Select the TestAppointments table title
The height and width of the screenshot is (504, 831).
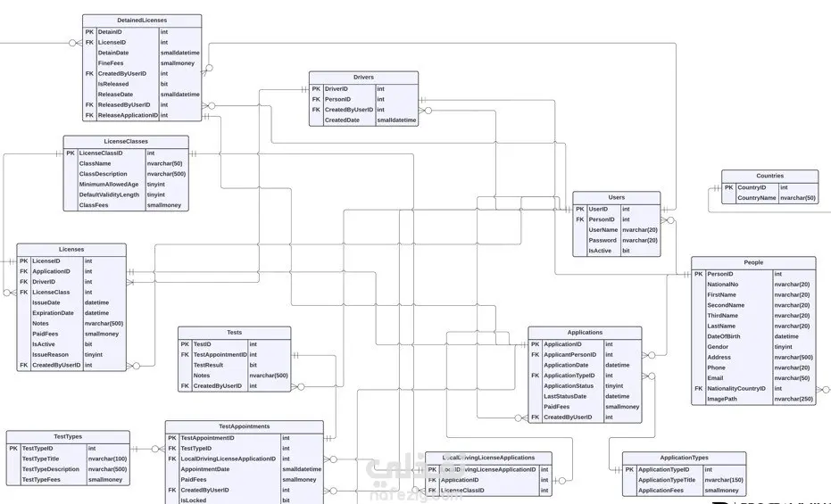coord(245,426)
